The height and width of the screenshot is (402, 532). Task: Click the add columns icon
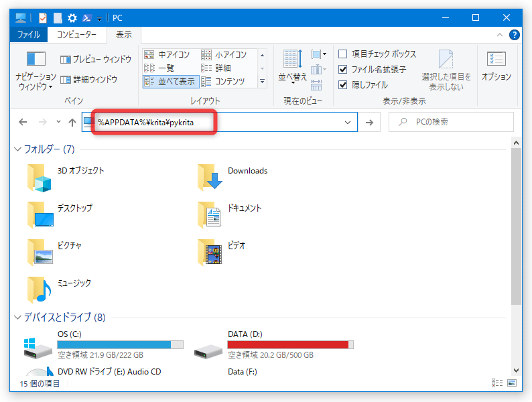pyautogui.click(x=319, y=70)
